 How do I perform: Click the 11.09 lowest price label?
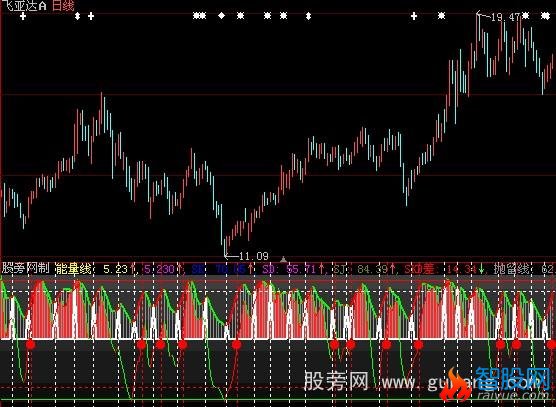(x=254, y=256)
